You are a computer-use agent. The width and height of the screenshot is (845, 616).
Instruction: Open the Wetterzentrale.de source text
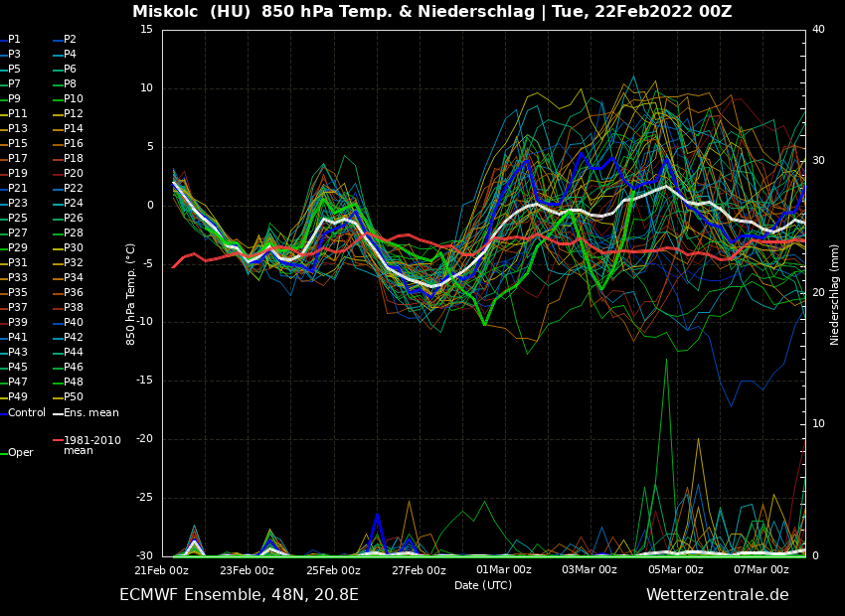pyautogui.click(x=717, y=595)
